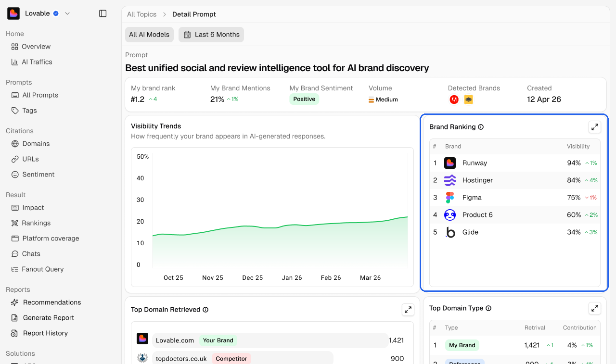This screenshot has width=616, height=364.
Task: Select the Product 6 brand row
Action: tap(515, 215)
